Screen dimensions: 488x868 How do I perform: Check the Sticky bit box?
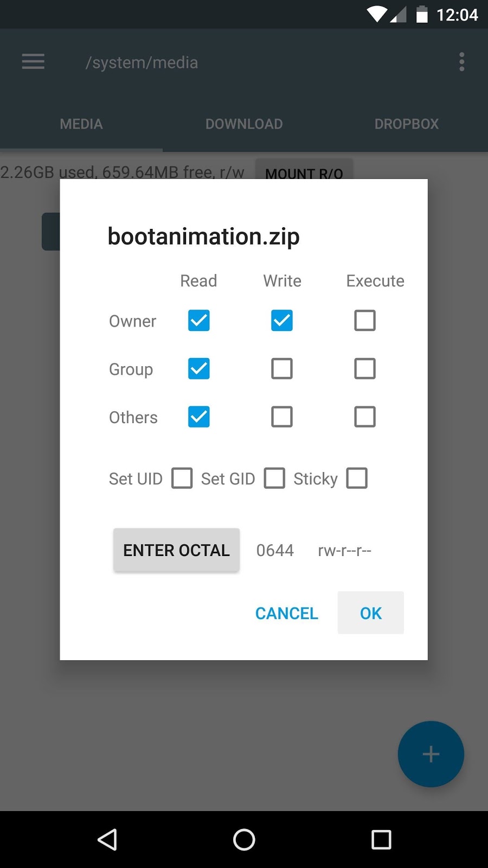coord(357,478)
